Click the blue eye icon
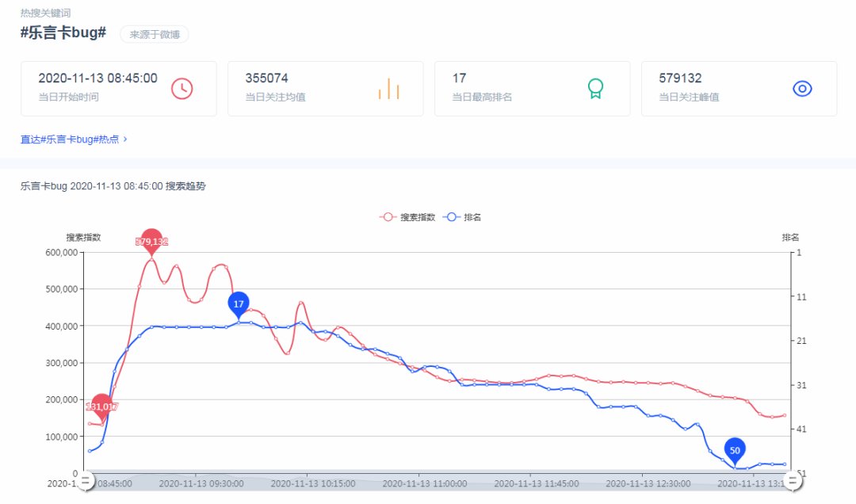856x504 pixels. coord(802,89)
